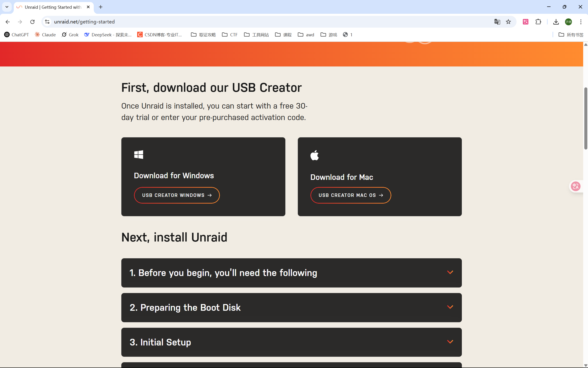Open the DeepSeek bookmark

click(x=108, y=35)
